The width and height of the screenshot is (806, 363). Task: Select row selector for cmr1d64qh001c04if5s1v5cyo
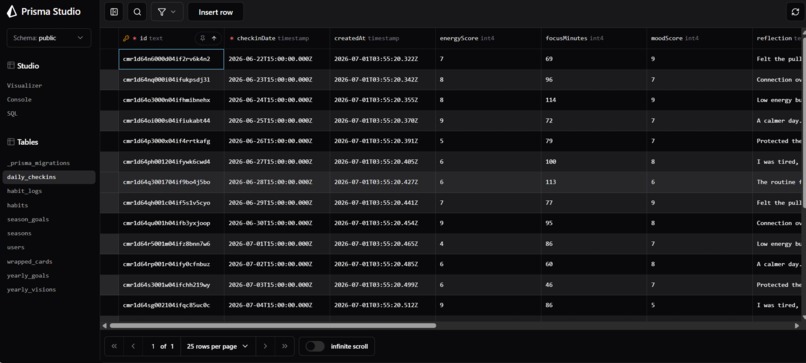tap(109, 203)
